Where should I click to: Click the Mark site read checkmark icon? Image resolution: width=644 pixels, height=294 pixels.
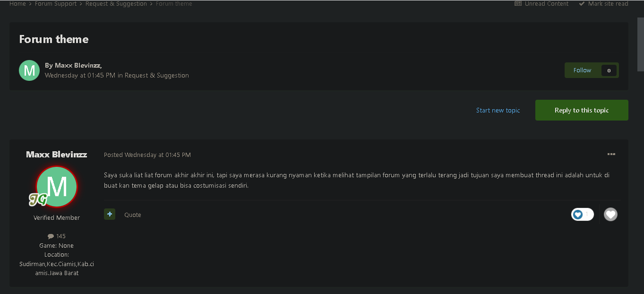[581, 3]
